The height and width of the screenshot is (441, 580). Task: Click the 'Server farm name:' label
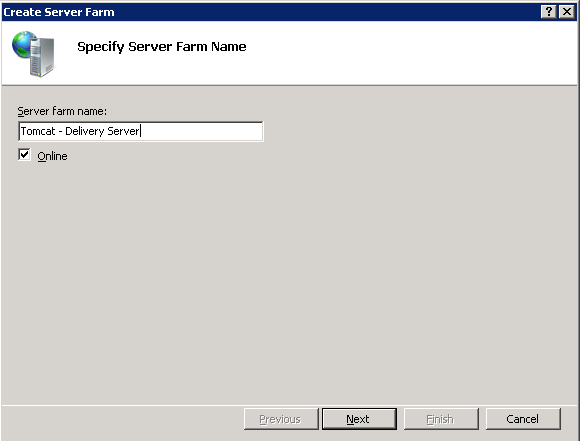(62, 111)
